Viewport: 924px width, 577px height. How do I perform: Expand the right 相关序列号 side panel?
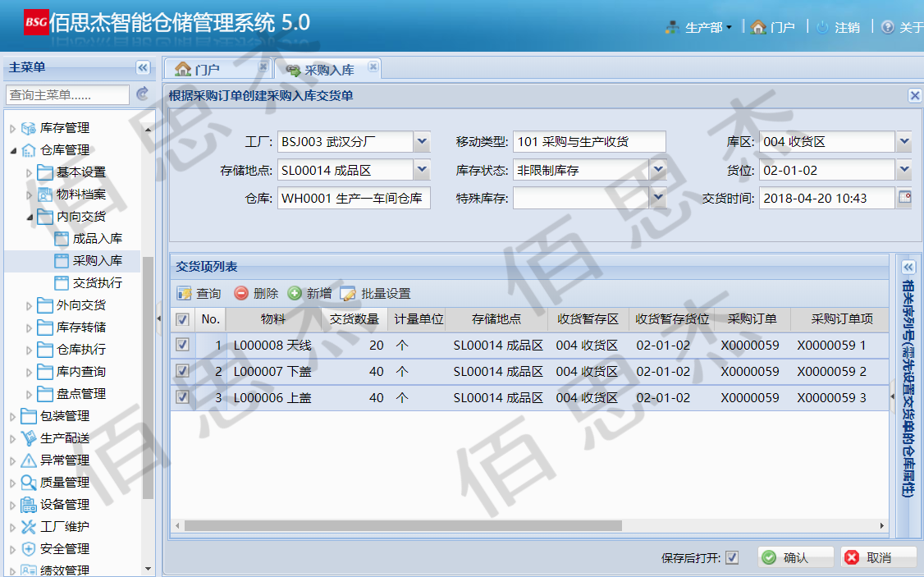coord(908,267)
